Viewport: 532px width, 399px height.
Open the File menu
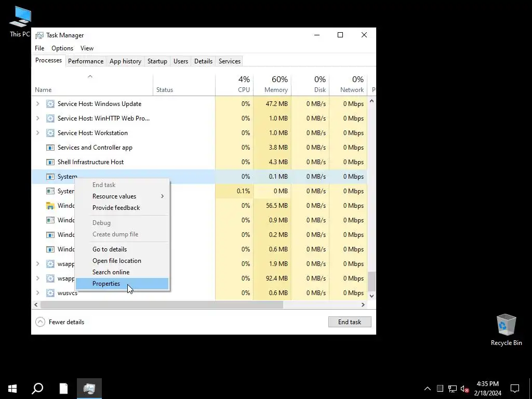pos(39,48)
